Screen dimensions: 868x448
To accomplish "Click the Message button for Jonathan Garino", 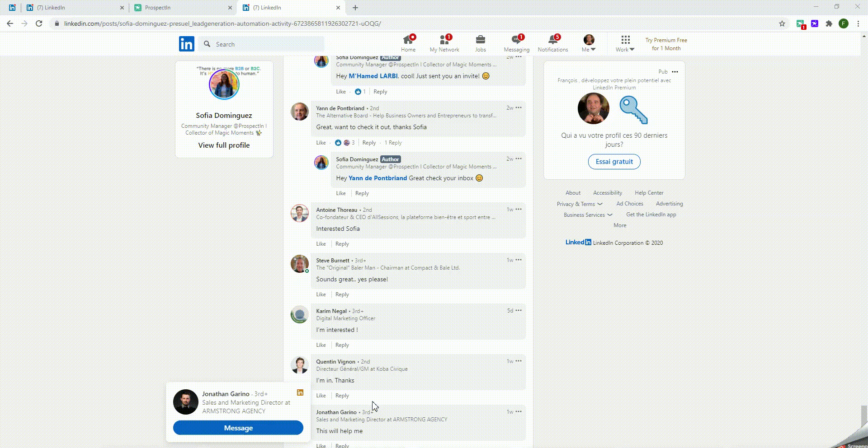I will click(238, 428).
